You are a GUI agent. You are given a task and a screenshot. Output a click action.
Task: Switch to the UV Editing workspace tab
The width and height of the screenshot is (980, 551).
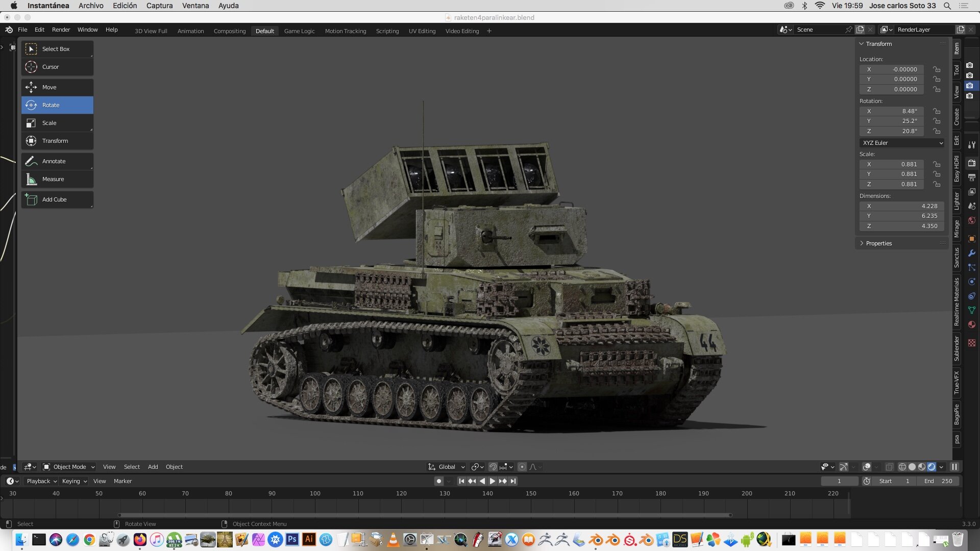pos(422,31)
